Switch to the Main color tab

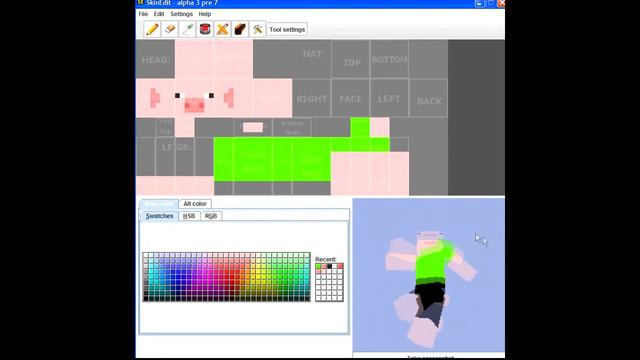(159, 204)
